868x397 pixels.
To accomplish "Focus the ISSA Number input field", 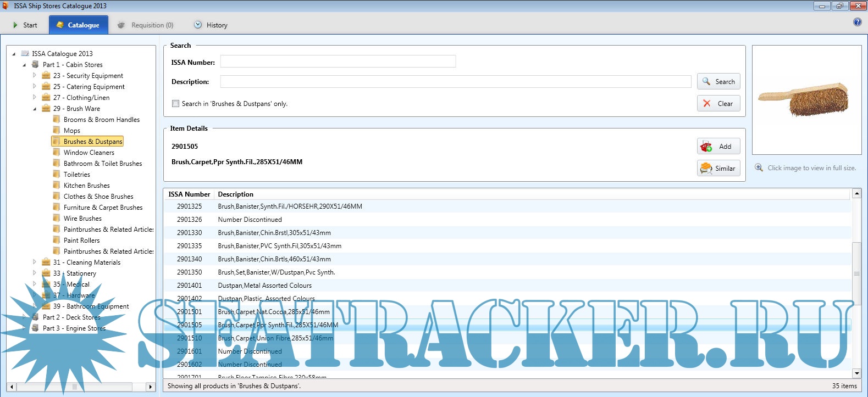I will click(x=338, y=61).
